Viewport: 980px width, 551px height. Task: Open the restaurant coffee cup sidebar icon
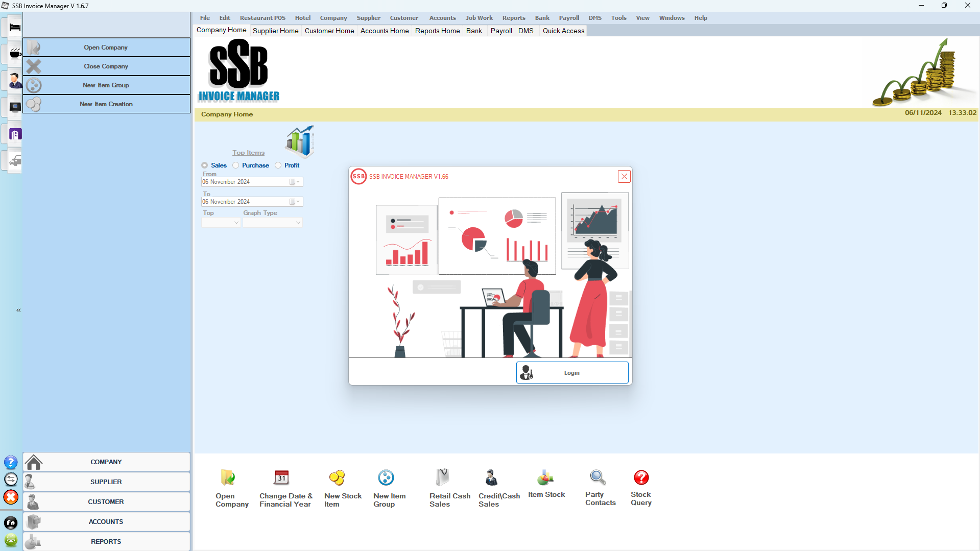pyautogui.click(x=15, y=54)
